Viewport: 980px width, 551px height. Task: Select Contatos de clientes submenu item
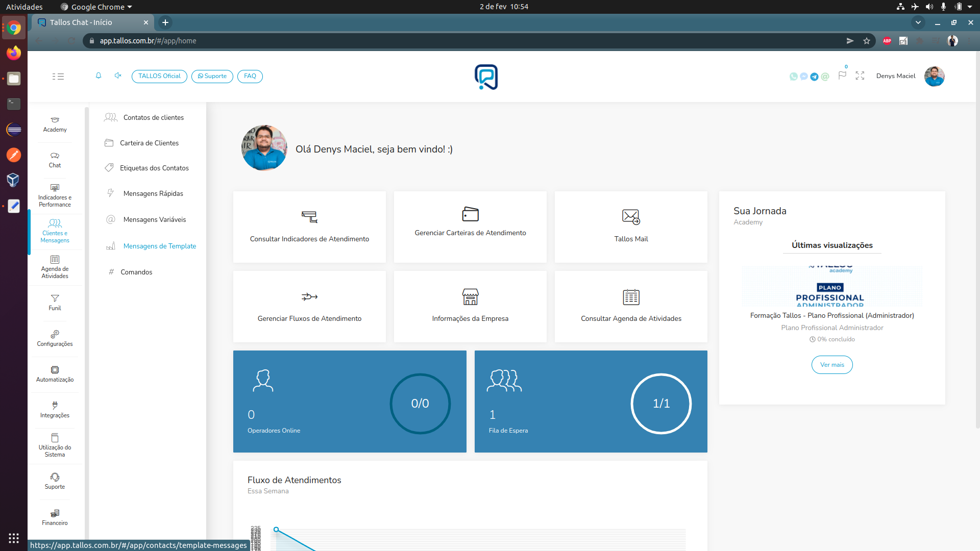(144, 117)
